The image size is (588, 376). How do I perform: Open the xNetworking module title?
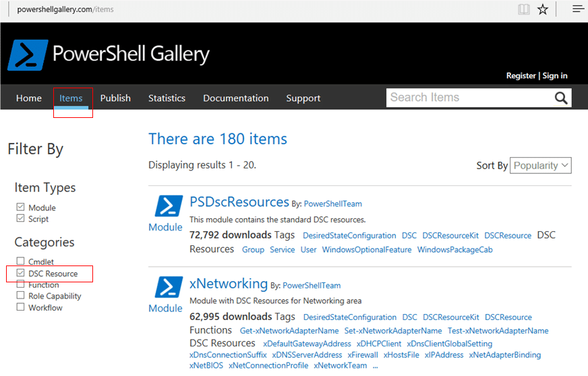pos(229,284)
